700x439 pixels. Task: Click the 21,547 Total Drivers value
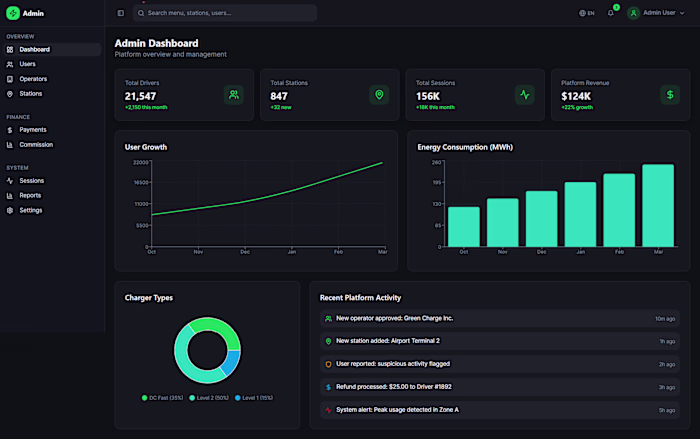[x=140, y=96]
